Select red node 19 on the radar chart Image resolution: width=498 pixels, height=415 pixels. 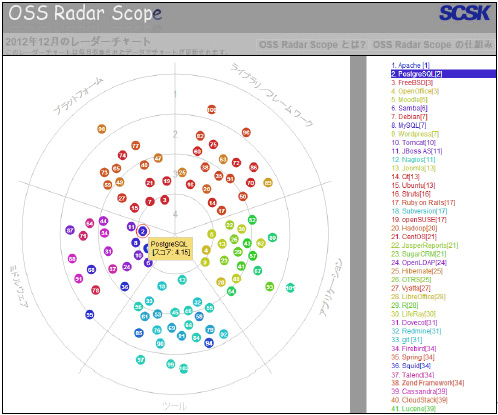pyautogui.click(x=167, y=181)
